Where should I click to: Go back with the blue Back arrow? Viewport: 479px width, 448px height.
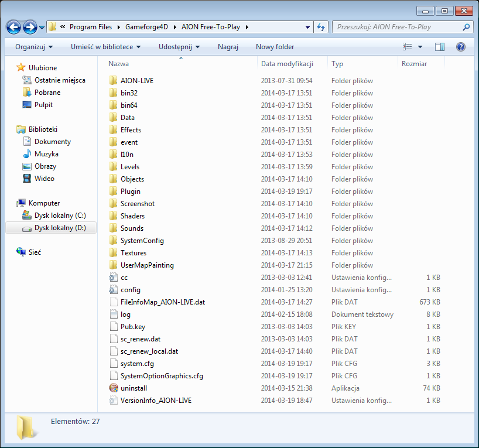tap(13, 27)
